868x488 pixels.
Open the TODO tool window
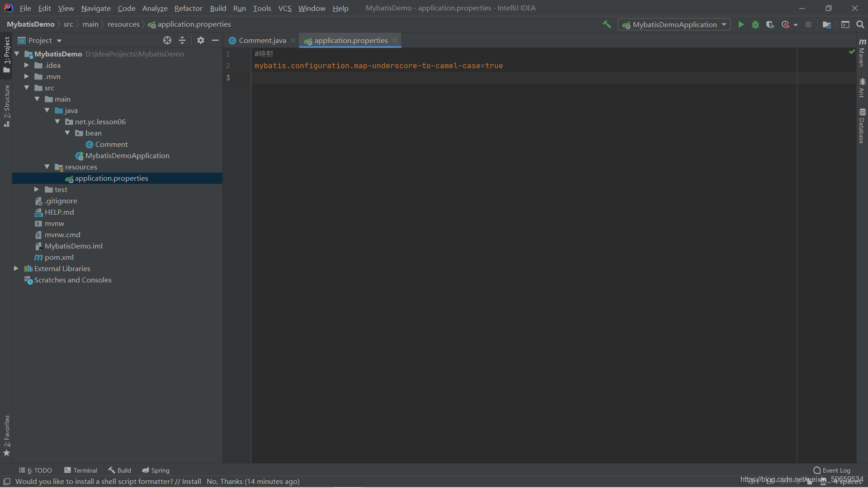click(x=35, y=470)
